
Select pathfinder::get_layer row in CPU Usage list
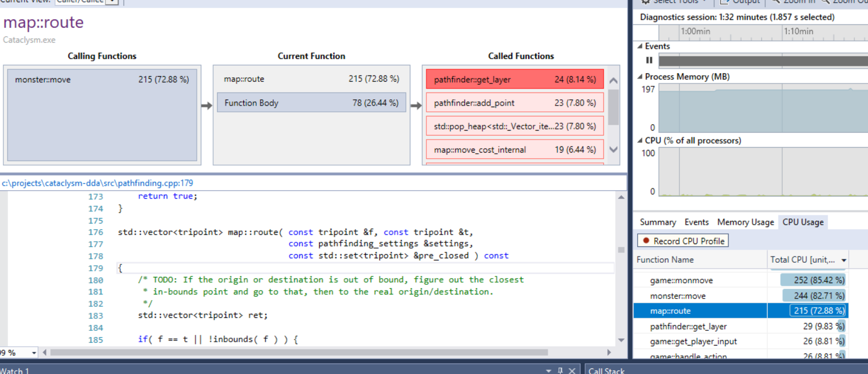click(740, 326)
